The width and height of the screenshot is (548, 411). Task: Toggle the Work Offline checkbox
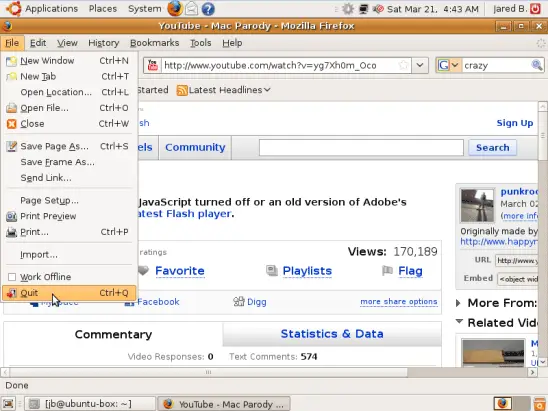[x=12, y=277]
